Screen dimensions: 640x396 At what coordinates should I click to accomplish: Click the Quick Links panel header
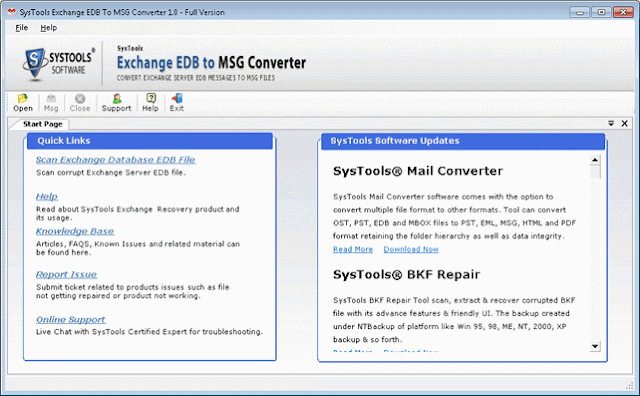[x=150, y=141]
